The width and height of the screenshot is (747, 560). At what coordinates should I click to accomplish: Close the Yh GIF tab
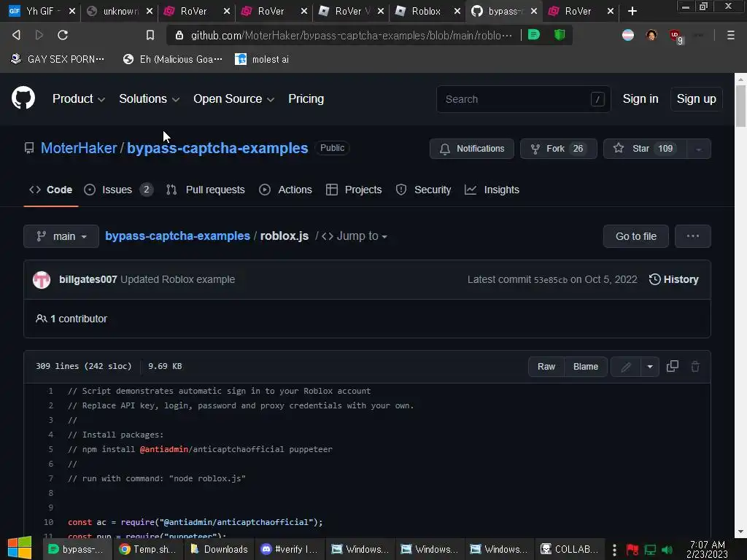point(72,11)
